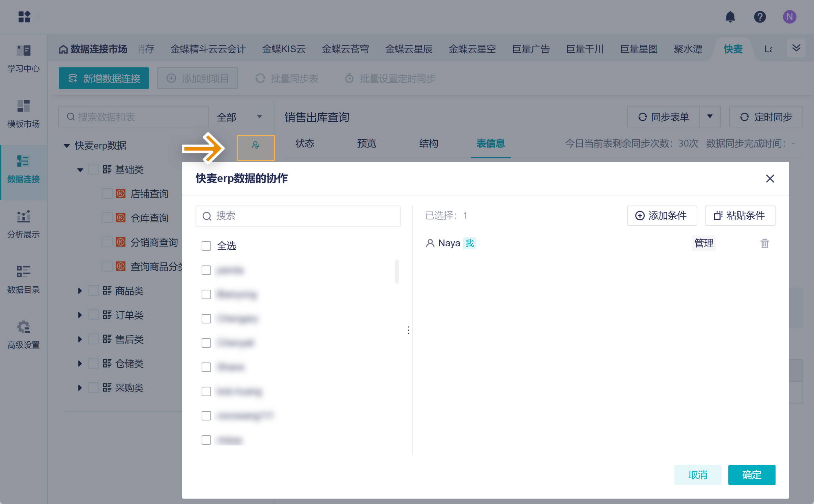
Task: Click the apps grid icon top-left
Action: 24,17
